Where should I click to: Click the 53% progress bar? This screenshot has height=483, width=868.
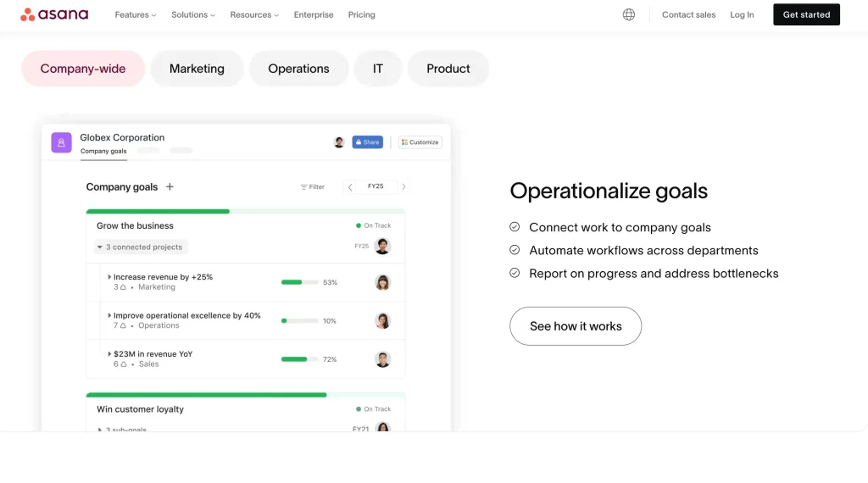(299, 282)
